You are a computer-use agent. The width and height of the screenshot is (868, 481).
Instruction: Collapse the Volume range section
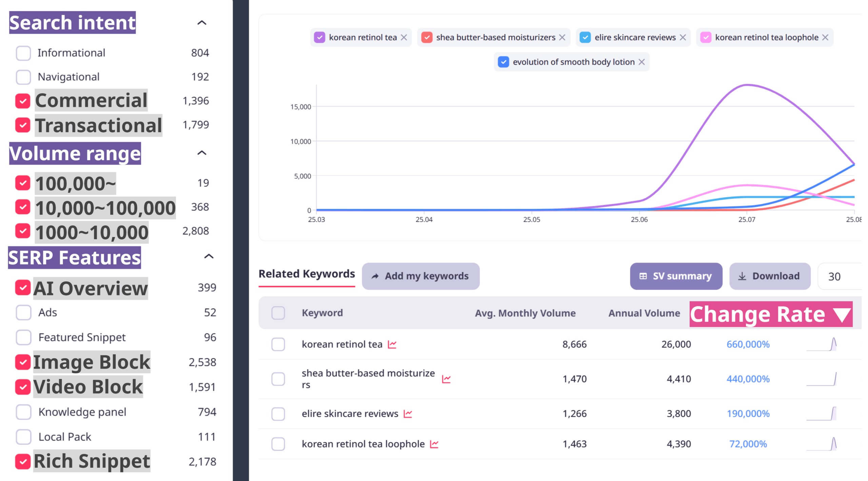pos(202,153)
